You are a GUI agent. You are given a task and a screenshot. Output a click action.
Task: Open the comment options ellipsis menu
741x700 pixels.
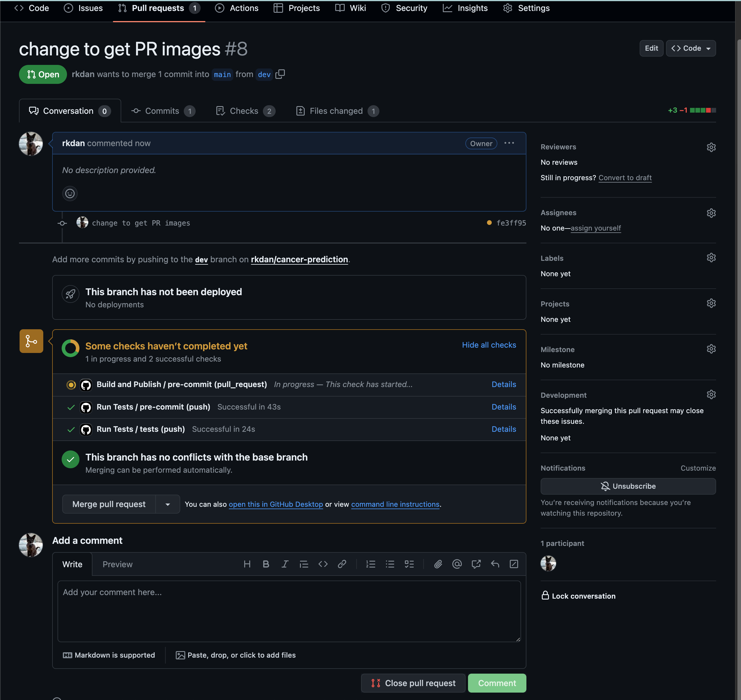click(509, 143)
